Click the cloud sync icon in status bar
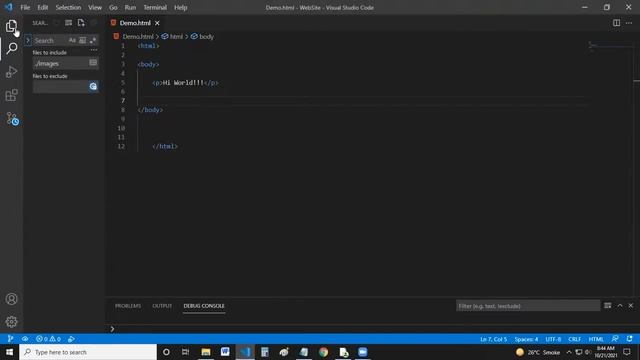Image resolution: width=640 pixels, height=360 pixels. click(25, 339)
